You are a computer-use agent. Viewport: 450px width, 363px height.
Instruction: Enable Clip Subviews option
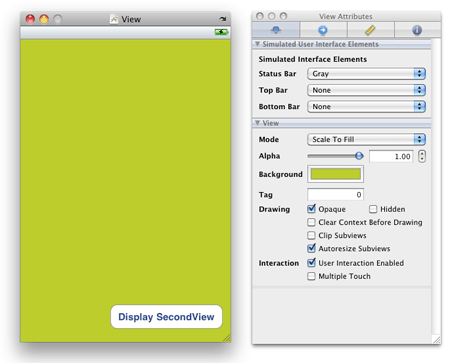click(311, 235)
